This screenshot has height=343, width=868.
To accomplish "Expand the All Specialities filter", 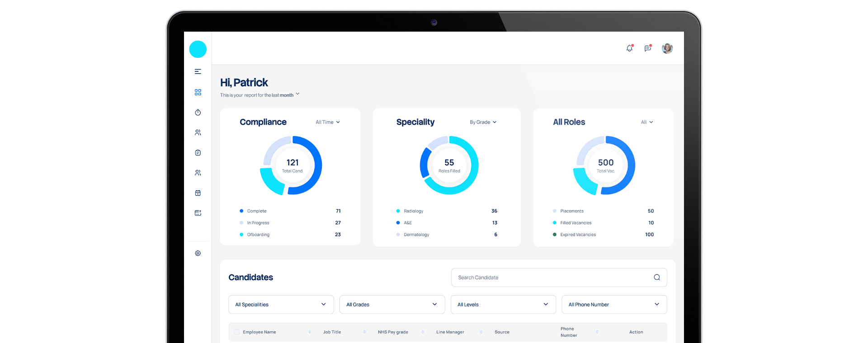I will tap(281, 305).
